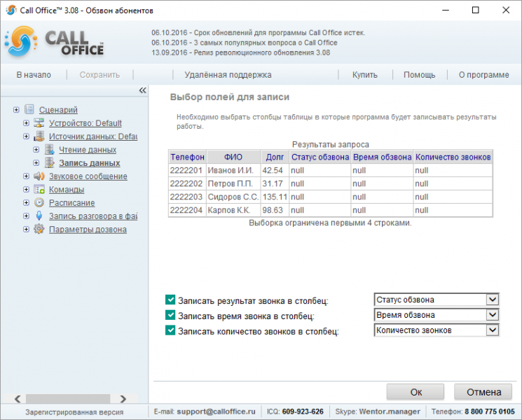Open the Параметры дозвона link
This screenshot has width=522, height=420.
point(88,230)
